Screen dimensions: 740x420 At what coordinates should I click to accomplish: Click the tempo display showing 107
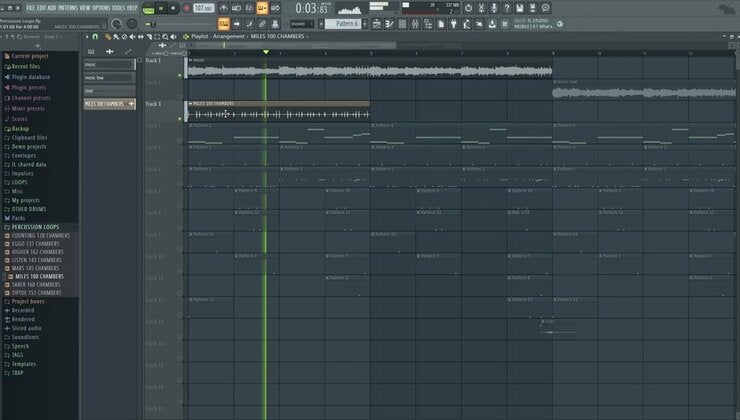pos(203,8)
